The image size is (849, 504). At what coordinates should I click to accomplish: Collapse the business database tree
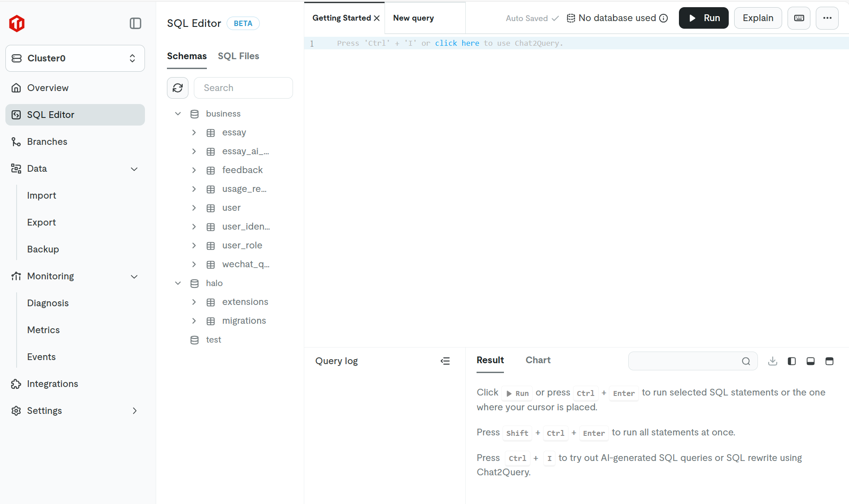click(178, 114)
